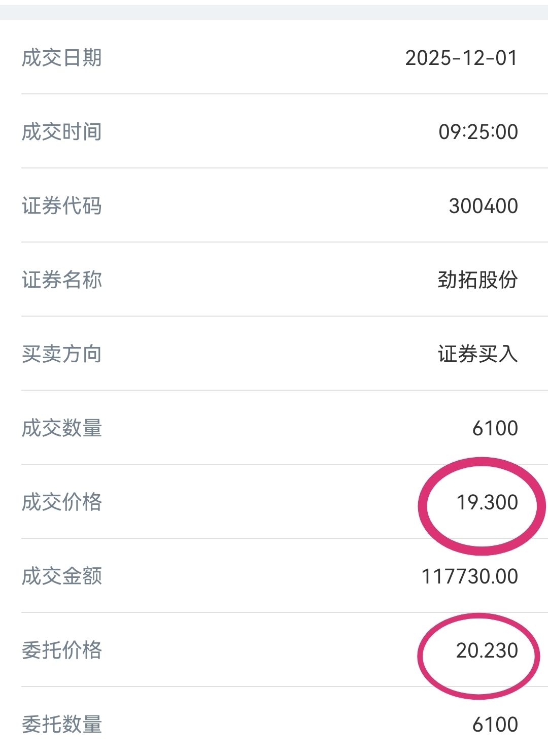Select the 成交时间 label

tap(62, 132)
